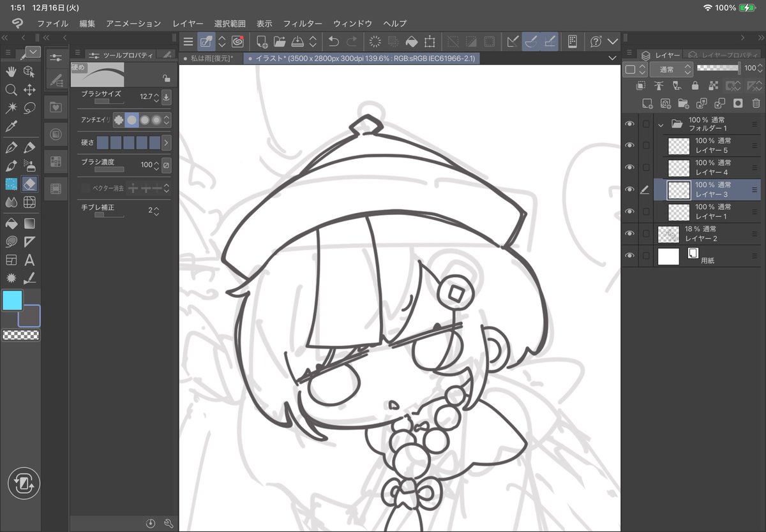Expand the 硬さ hardness arrow button
Screen dimensions: 766x532
167,142
